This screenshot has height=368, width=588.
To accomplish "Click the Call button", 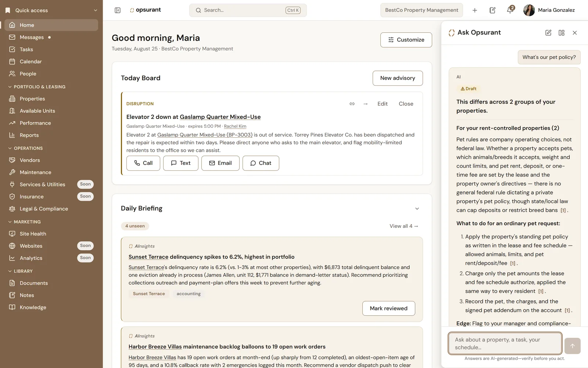I will click(x=143, y=163).
